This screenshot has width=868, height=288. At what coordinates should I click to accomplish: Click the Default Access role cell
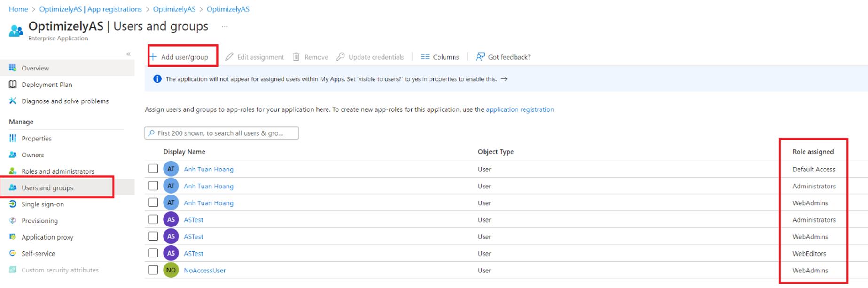[x=813, y=170]
